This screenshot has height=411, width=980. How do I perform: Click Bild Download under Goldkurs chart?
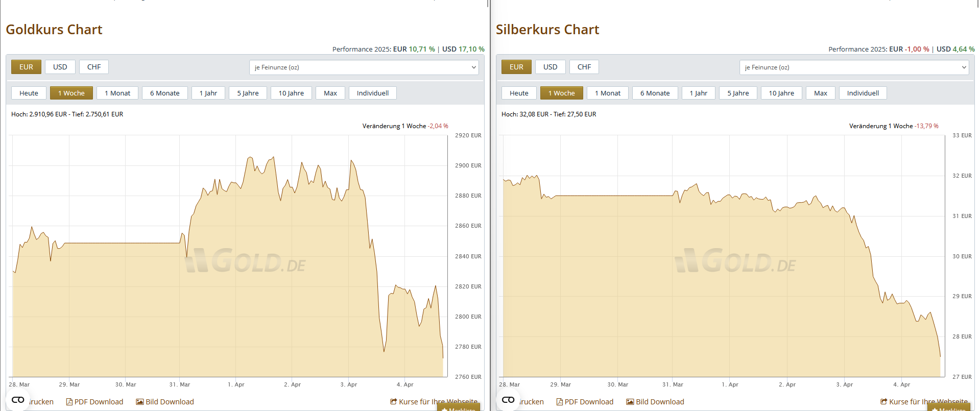pos(165,402)
